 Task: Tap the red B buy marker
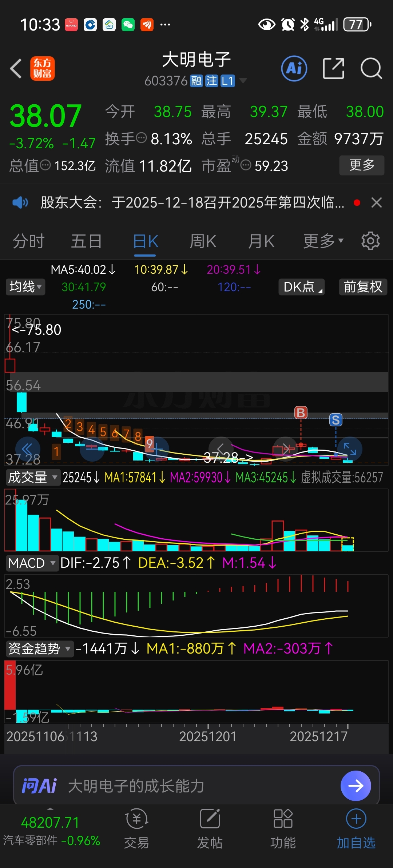click(x=301, y=413)
